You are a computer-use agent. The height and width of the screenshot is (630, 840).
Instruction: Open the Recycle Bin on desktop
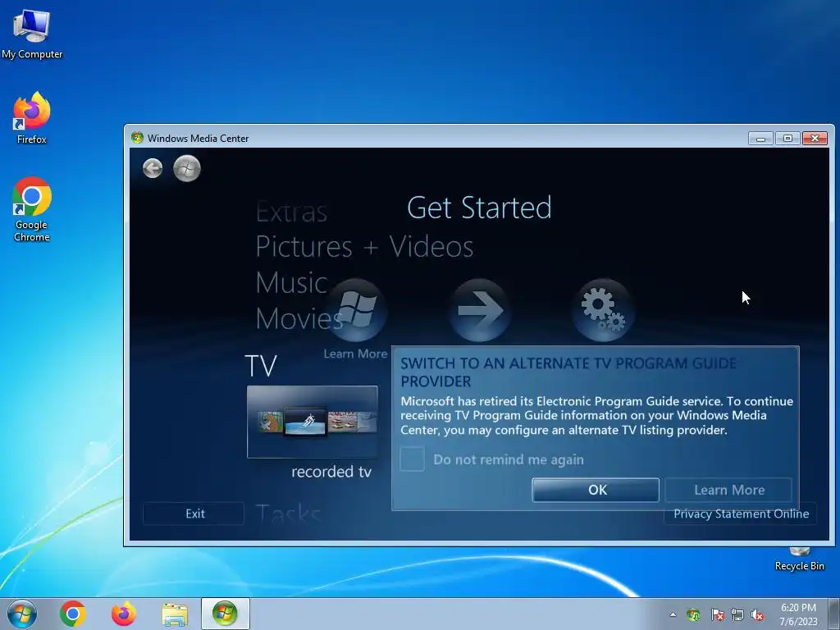pyautogui.click(x=799, y=559)
